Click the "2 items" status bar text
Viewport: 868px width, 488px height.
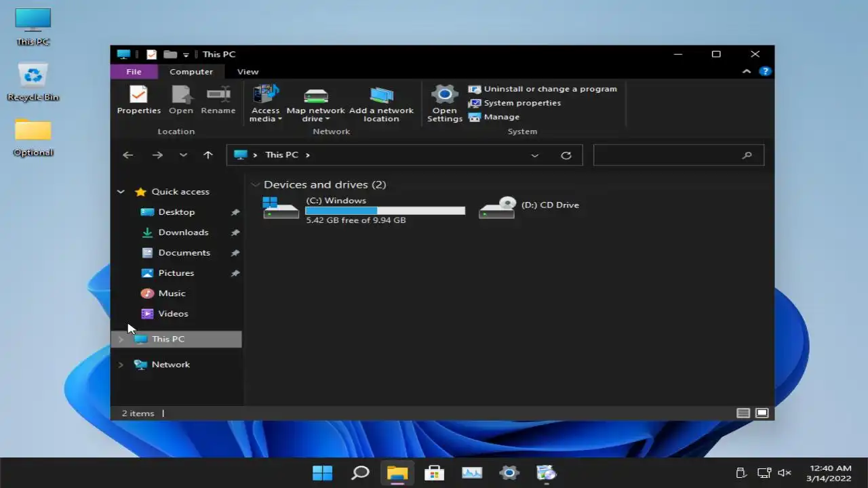(x=138, y=413)
